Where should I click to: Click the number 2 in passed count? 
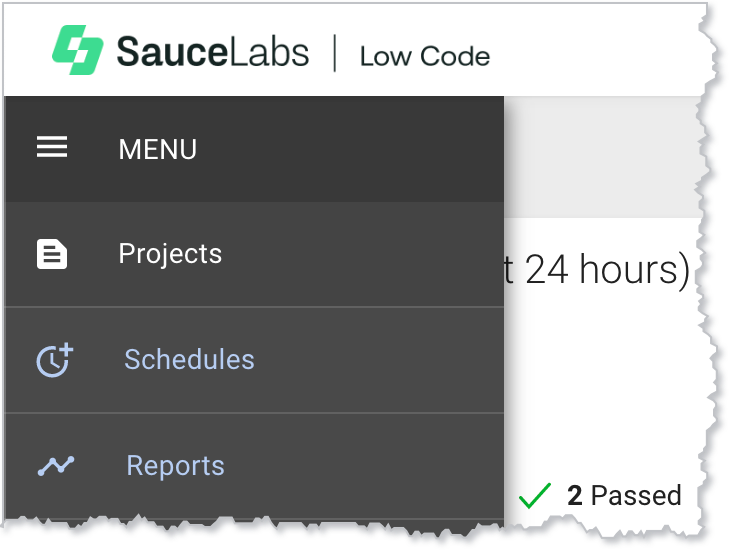(574, 495)
